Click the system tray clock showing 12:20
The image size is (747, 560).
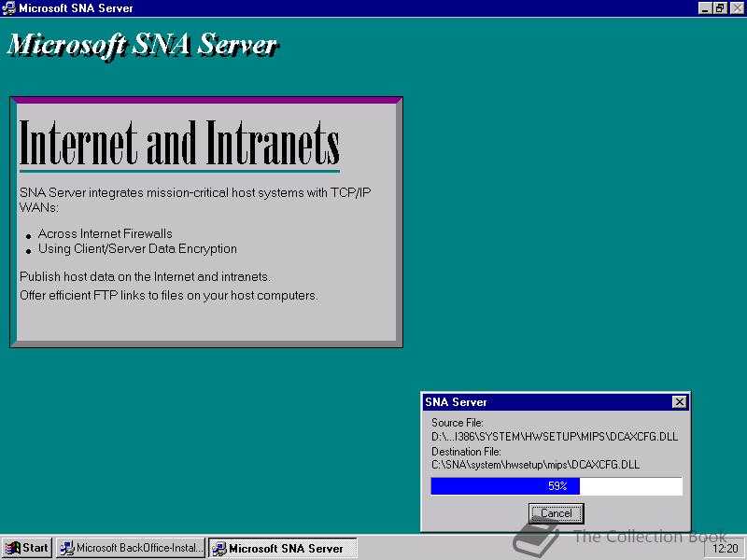click(726, 549)
